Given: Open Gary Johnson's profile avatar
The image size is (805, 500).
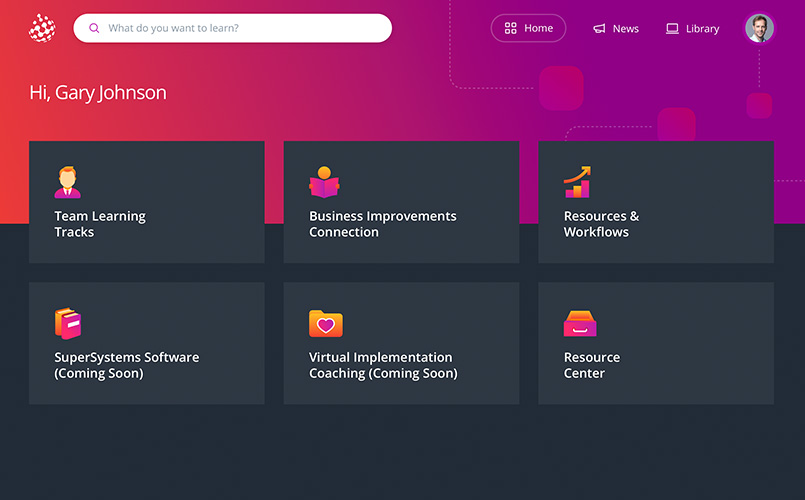Looking at the screenshot, I should click(759, 28).
